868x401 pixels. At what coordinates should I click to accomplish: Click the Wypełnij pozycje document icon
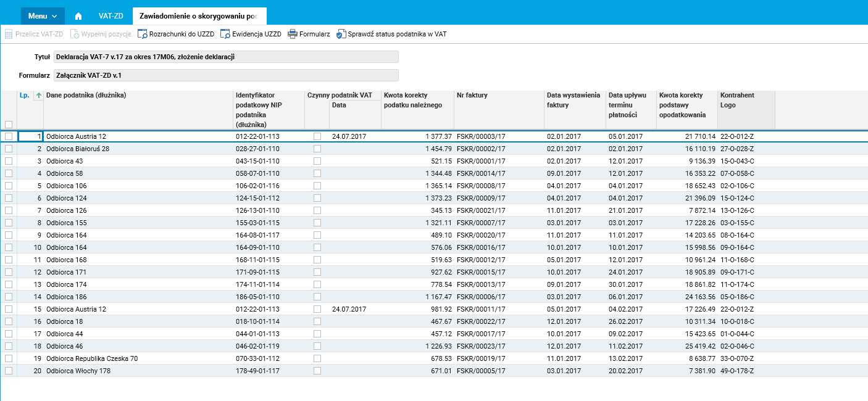(x=75, y=35)
